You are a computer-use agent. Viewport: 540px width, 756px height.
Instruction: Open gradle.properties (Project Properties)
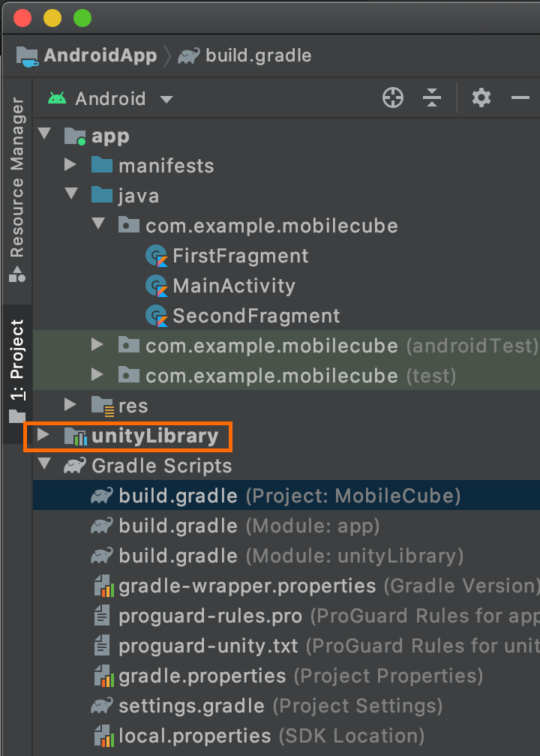pyautogui.click(x=286, y=676)
